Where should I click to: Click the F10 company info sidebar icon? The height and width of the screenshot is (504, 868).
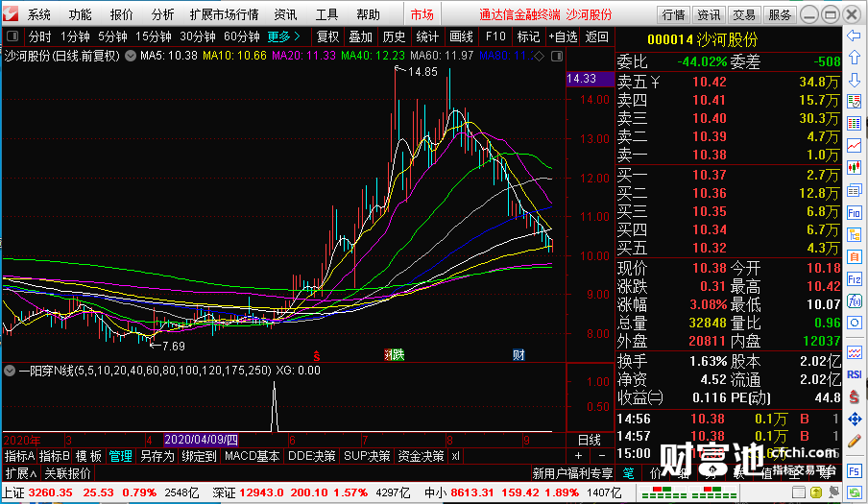click(x=855, y=213)
